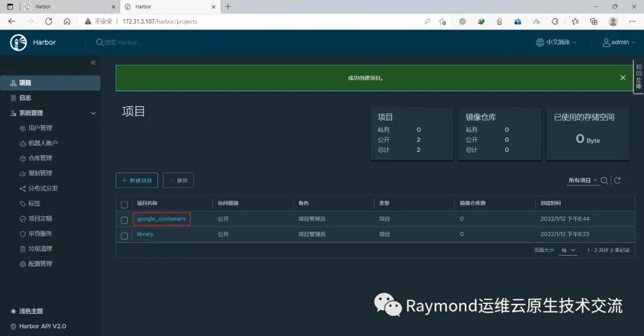This screenshot has width=644, height=336.
Task: Close the active Harbor tab
Action: pos(213,7)
